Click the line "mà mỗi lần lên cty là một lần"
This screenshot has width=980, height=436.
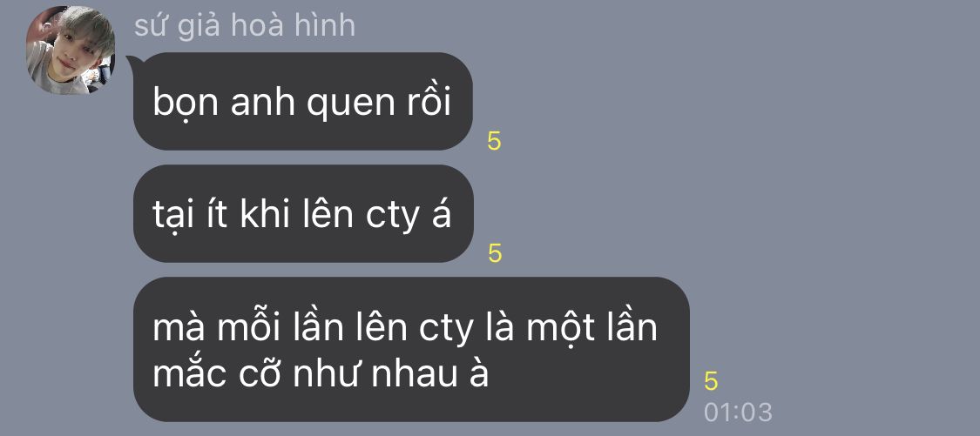pyautogui.click(x=405, y=326)
